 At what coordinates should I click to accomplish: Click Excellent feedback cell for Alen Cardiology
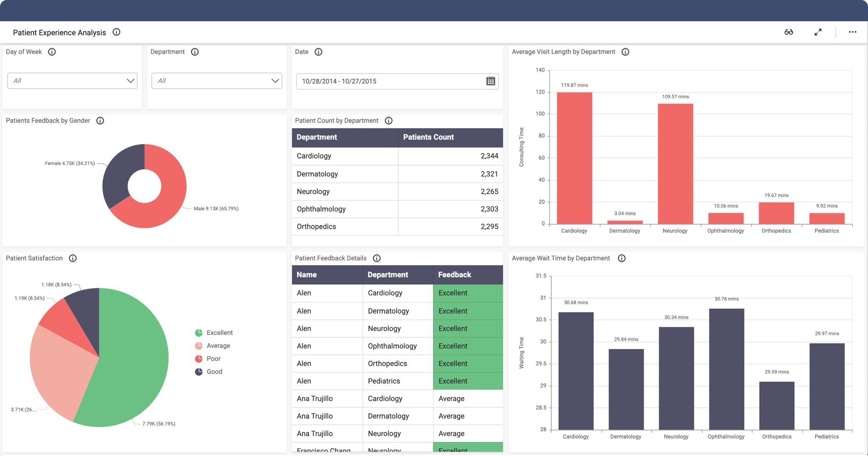coord(468,293)
